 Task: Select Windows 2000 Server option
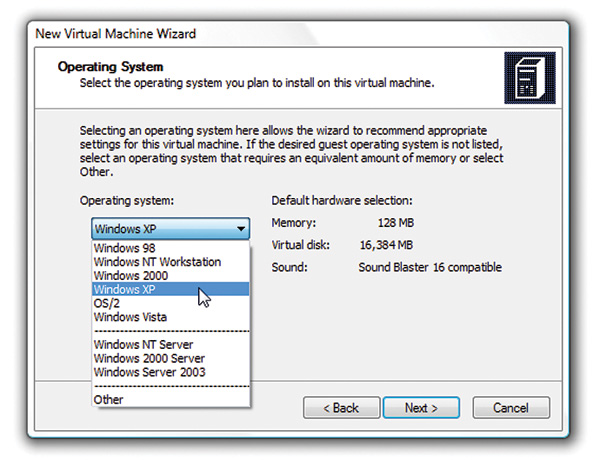point(171,358)
